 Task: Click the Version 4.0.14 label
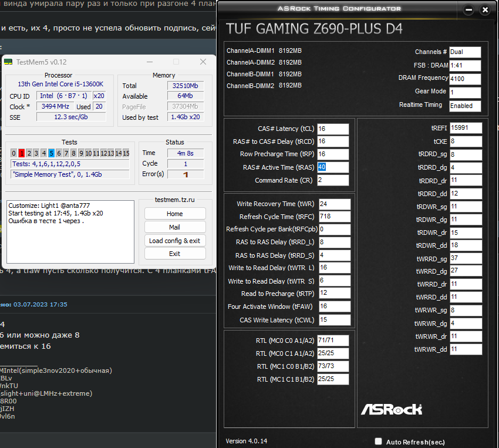click(247, 442)
